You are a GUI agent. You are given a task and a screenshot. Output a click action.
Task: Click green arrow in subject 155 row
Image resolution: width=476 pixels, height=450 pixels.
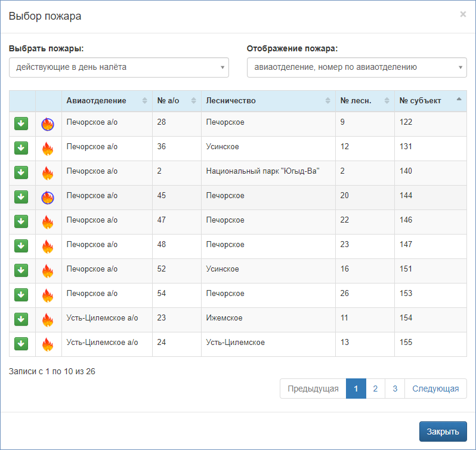(21, 344)
